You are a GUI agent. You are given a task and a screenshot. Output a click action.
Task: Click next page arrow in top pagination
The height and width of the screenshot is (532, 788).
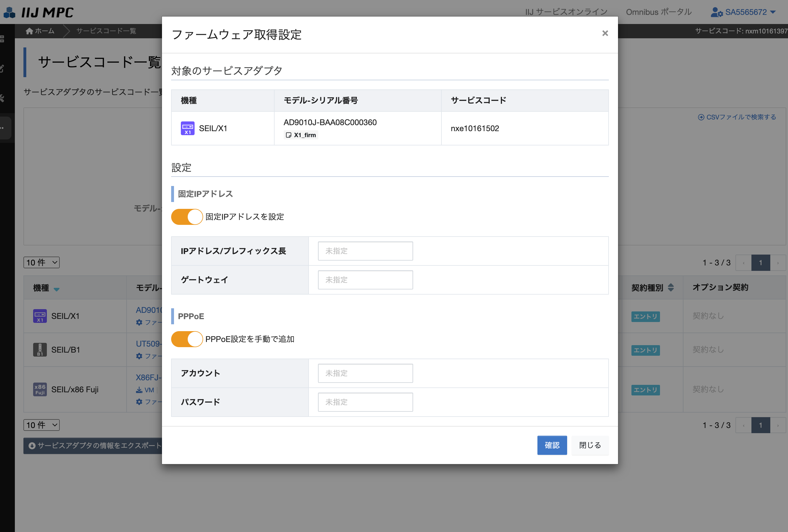778,263
